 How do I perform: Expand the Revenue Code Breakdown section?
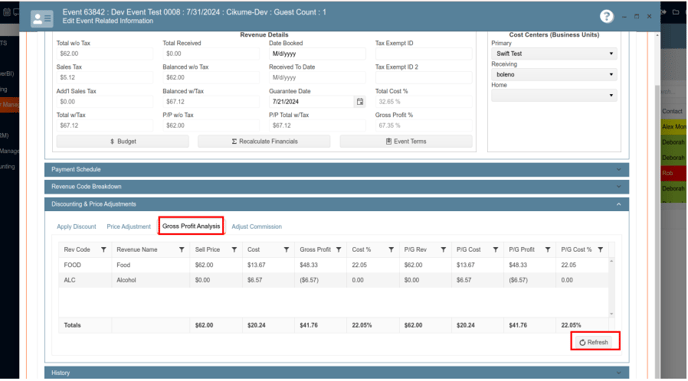coord(337,187)
